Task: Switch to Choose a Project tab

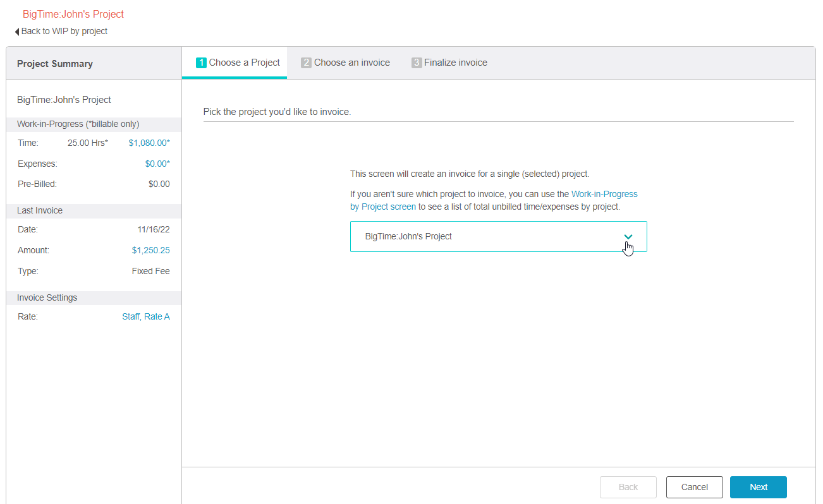Action: pyautogui.click(x=235, y=63)
